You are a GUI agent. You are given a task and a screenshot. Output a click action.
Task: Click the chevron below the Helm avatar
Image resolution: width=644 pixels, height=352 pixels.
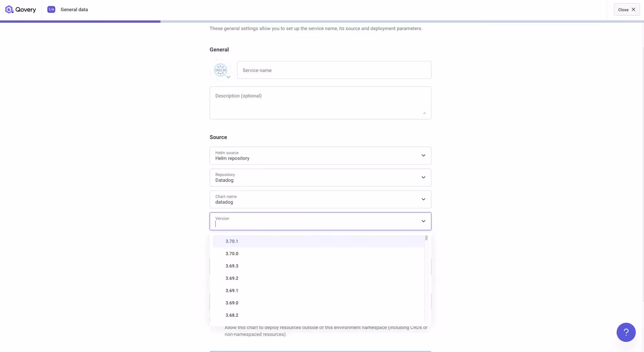(x=228, y=77)
